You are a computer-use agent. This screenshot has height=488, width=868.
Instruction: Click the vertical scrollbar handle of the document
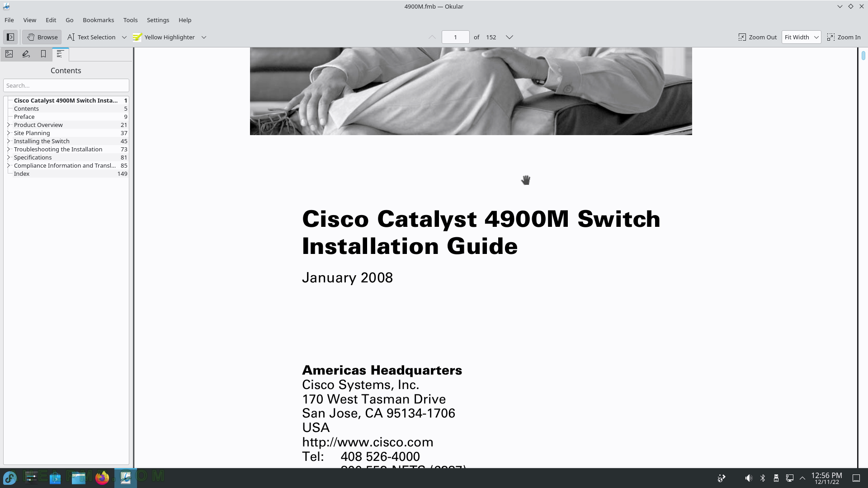tap(863, 56)
